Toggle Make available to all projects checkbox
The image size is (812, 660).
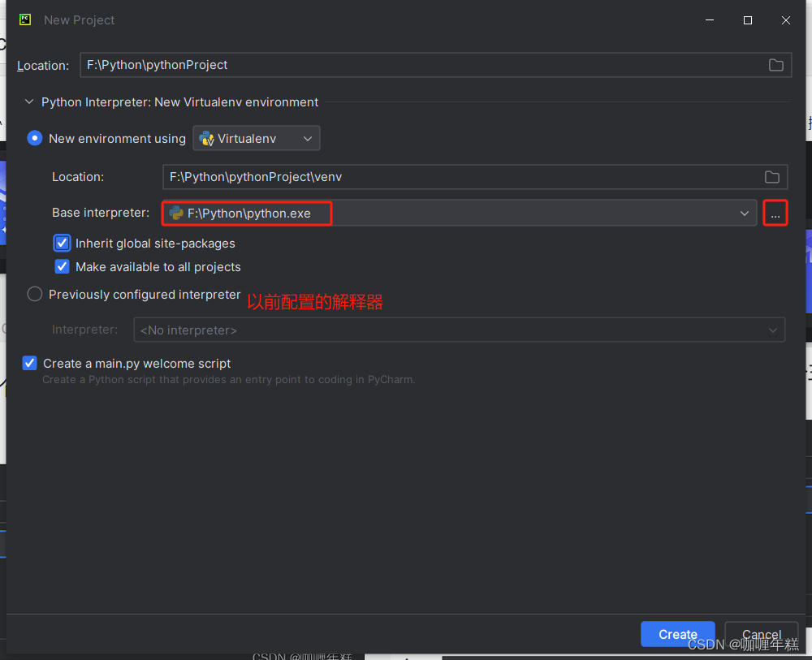tap(63, 266)
